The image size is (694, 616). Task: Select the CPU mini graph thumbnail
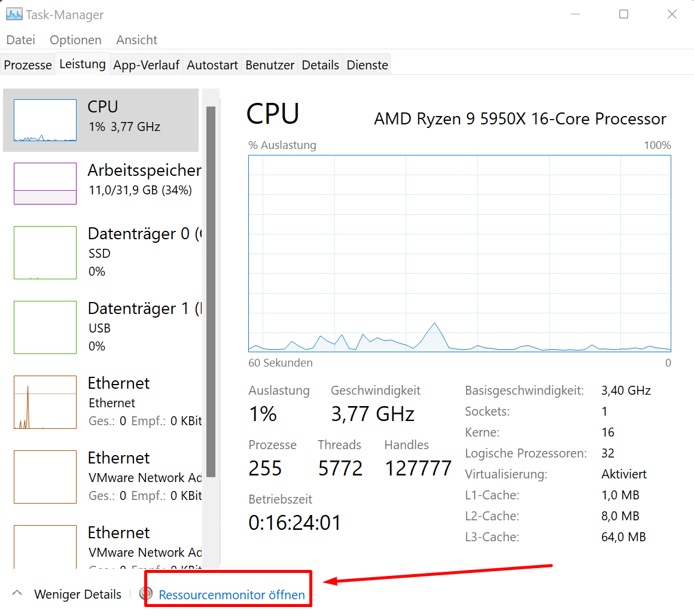tap(45, 120)
